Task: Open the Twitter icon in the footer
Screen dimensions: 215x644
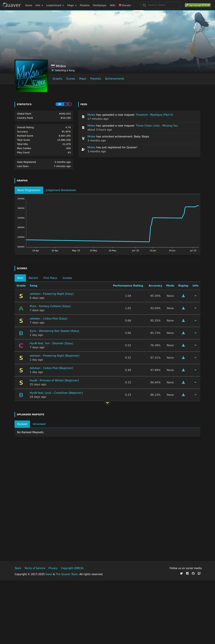Action: pos(182,573)
